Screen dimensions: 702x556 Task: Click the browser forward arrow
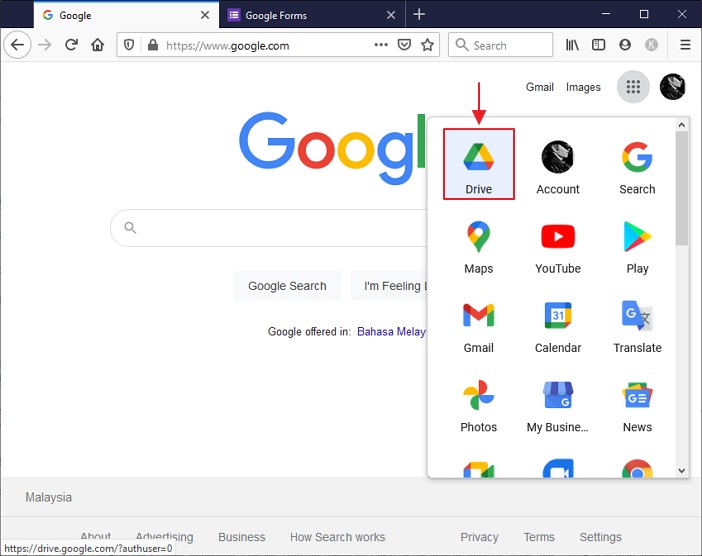click(44, 45)
